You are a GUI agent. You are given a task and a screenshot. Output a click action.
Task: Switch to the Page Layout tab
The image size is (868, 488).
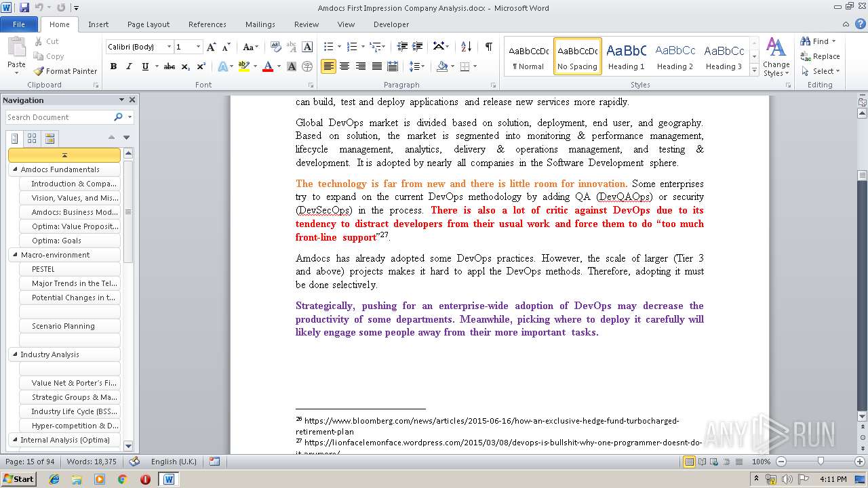tap(149, 24)
